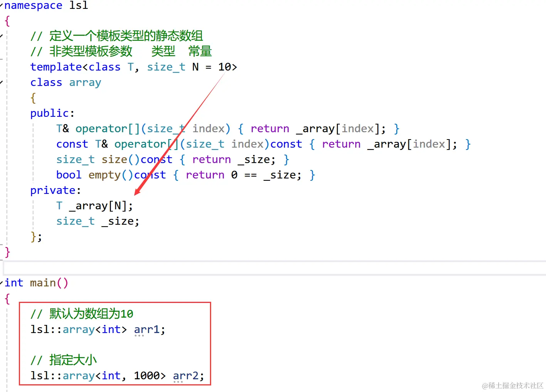Click the 'namespace' keyword
546x392 pixels.
(x=34, y=5)
